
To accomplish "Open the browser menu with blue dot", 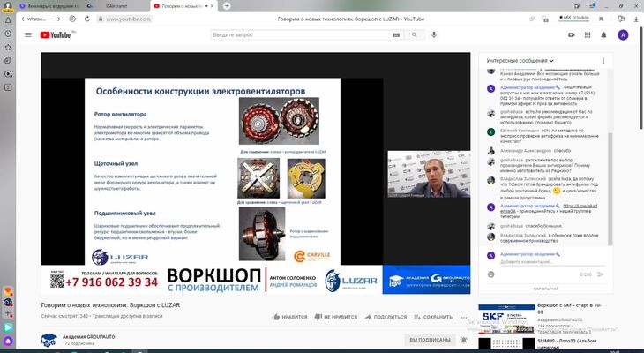I will point(593,6).
